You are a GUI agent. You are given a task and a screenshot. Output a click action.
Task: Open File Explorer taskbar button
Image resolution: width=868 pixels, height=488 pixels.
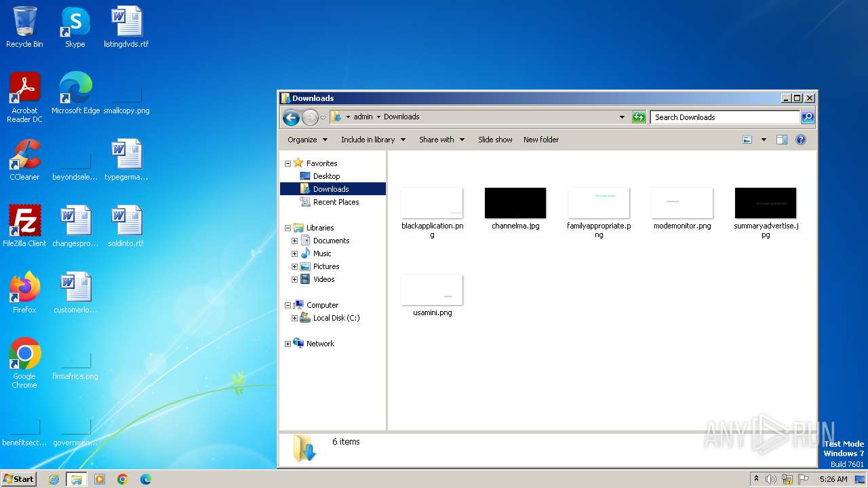77,479
